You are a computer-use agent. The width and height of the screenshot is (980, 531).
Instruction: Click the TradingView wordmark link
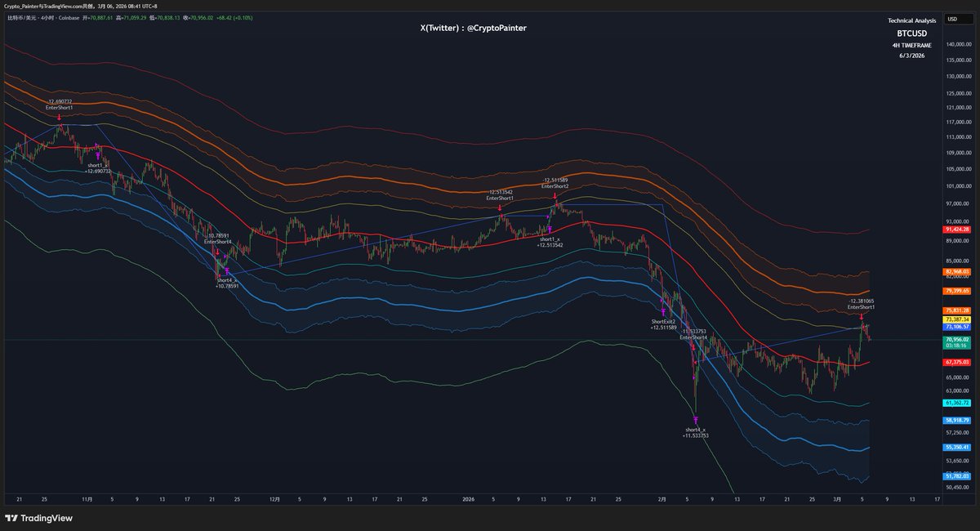(x=45, y=518)
